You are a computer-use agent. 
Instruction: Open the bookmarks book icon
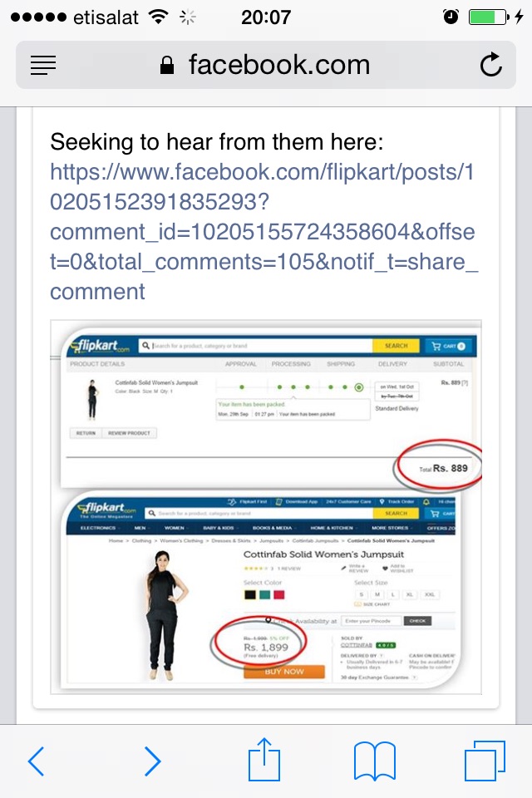tap(375, 761)
